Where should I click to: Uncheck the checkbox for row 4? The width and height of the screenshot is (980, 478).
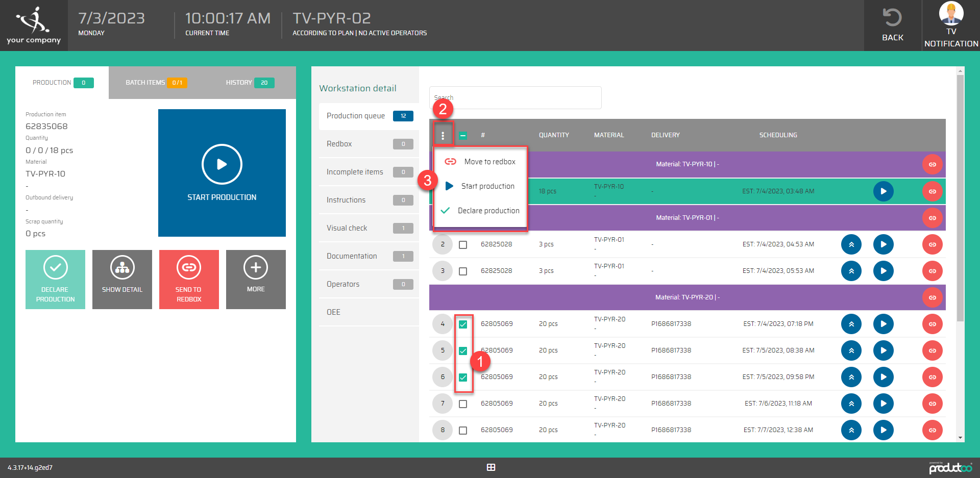point(463,324)
